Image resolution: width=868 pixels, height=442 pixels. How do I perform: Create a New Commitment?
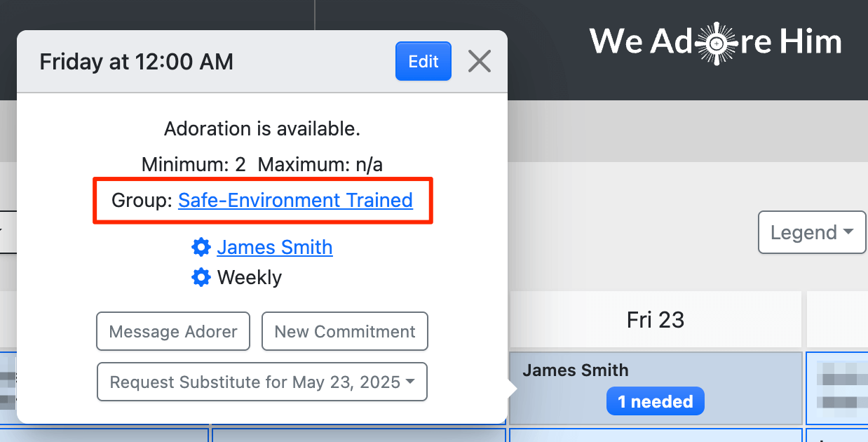(345, 331)
